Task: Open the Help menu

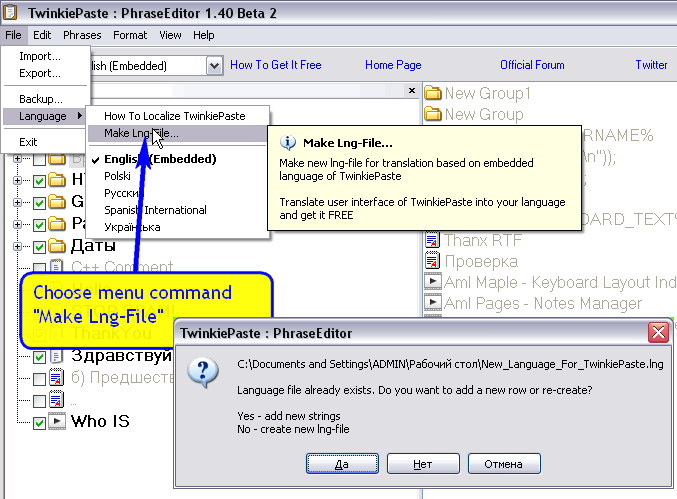Action: point(203,35)
